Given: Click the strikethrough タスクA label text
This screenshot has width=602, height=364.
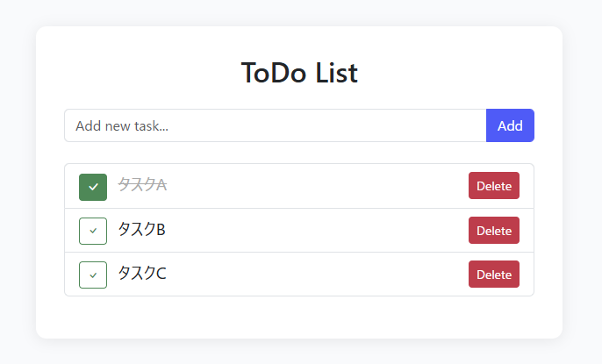Looking at the screenshot, I should [x=142, y=185].
